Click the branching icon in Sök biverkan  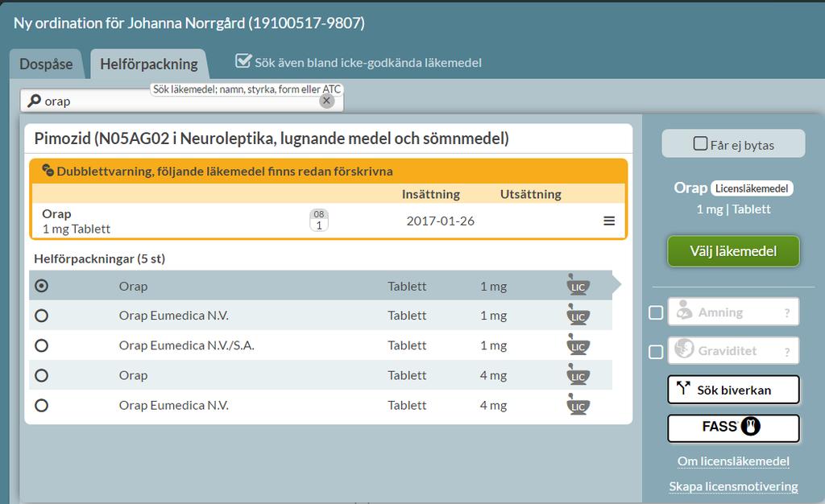coord(683,388)
